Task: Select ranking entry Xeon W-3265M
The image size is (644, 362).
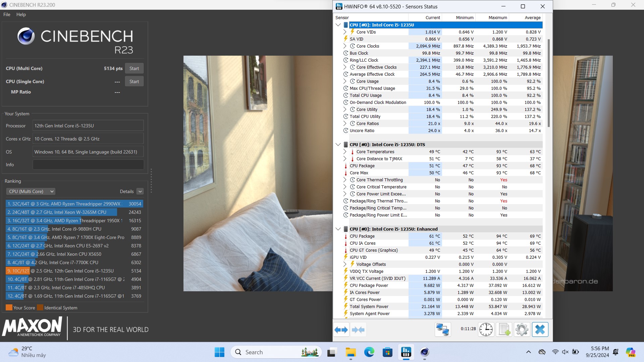Action: point(74,212)
